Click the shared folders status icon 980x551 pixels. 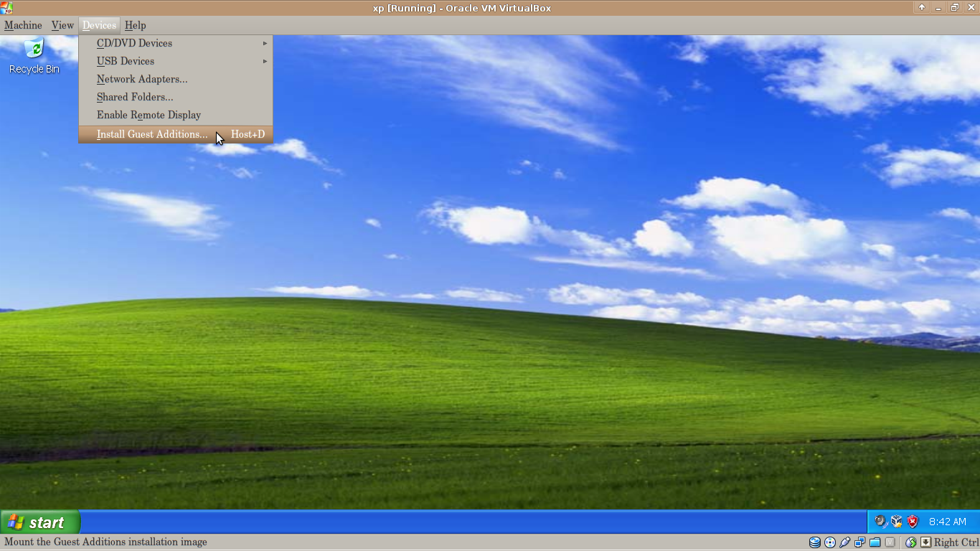click(x=875, y=542)
